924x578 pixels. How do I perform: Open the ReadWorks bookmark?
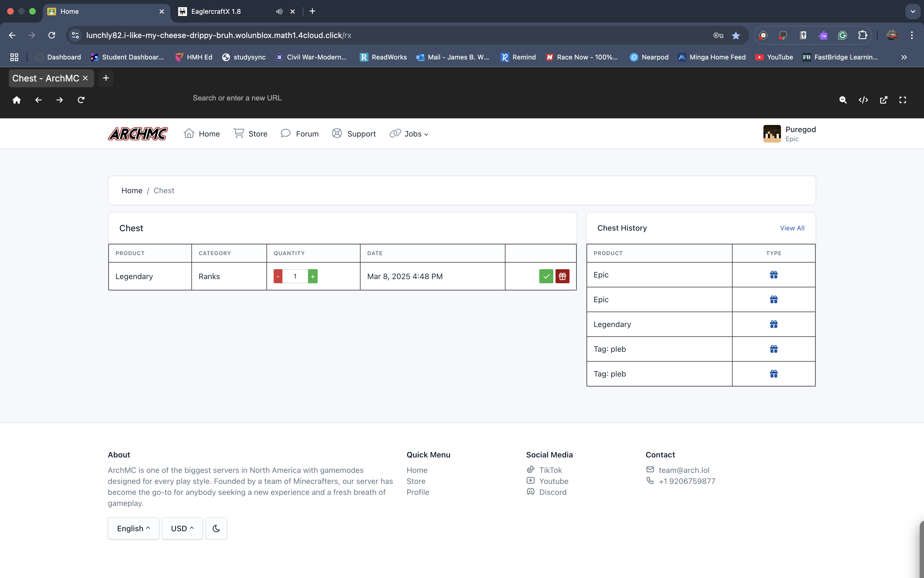point(383,57)
